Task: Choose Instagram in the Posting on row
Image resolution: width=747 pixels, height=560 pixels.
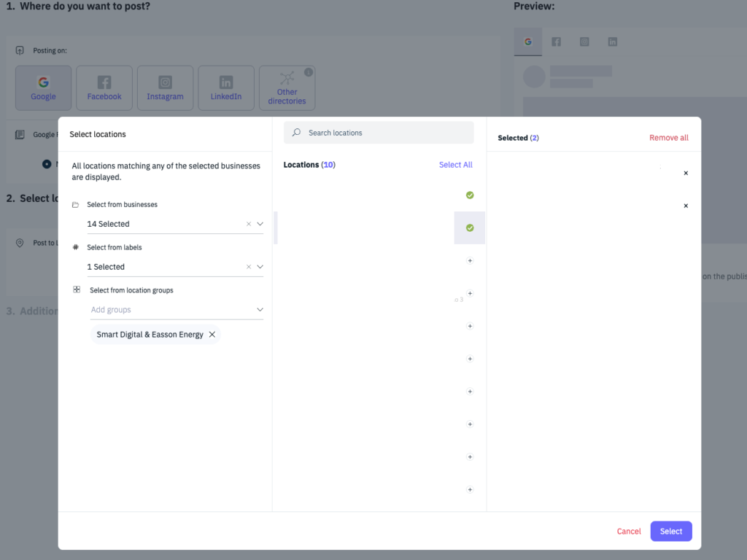Action: click(x=165, y=87)
